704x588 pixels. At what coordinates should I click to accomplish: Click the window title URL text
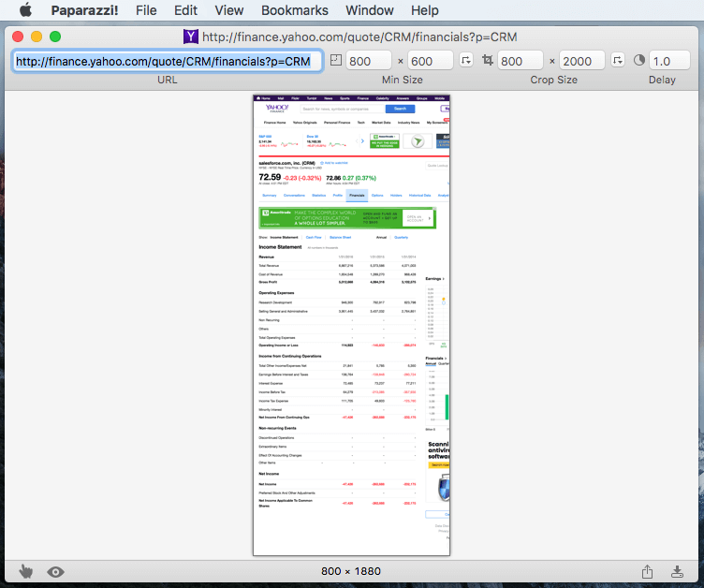[359, 37]
